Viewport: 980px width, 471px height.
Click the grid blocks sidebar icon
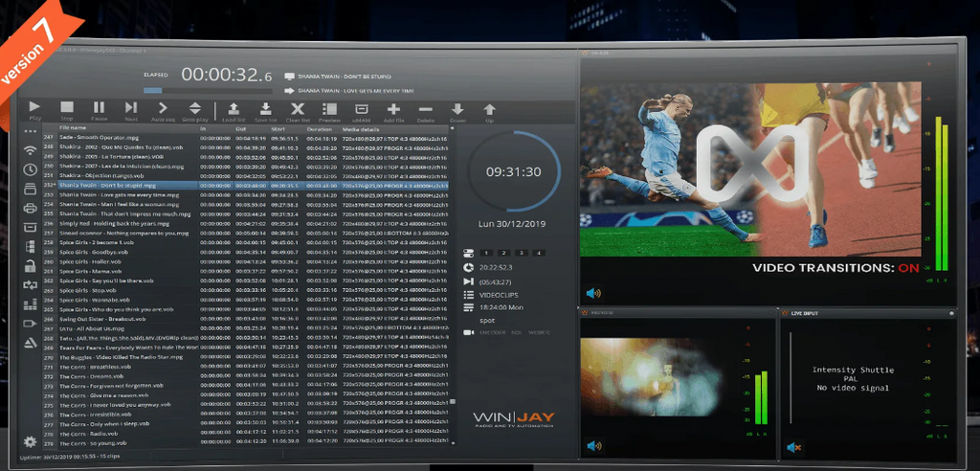(30, 246)
